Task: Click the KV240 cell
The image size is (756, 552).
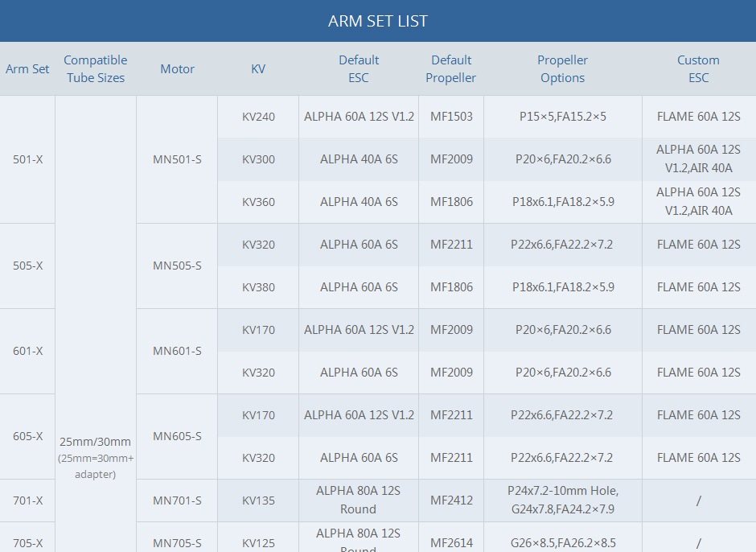Action: [x=258, y=117]
